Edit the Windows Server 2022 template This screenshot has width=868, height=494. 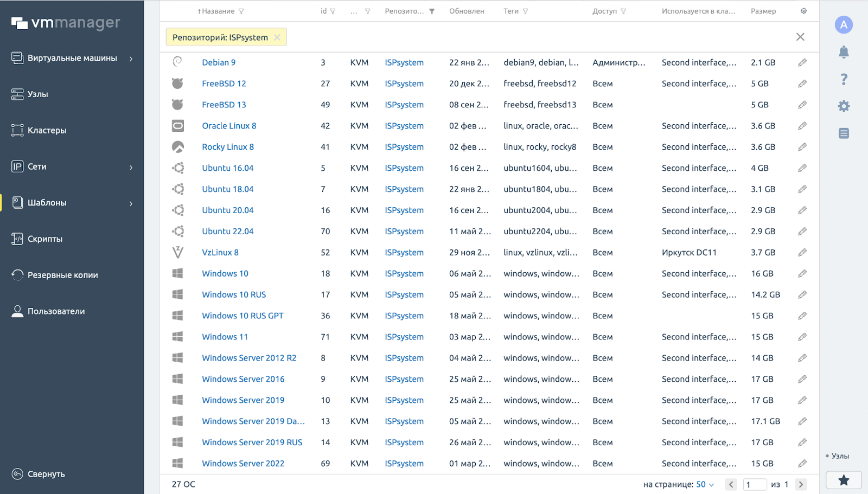pos(802,464)
